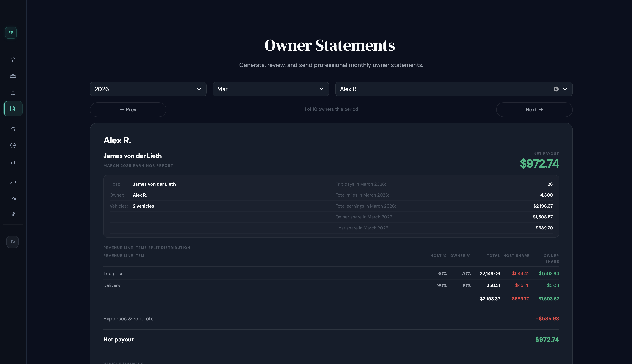The height and width of the screenshot is (364, 632).
Task: Open the Earnings dollar icon in the sidebar
Action: coord(13,129)
